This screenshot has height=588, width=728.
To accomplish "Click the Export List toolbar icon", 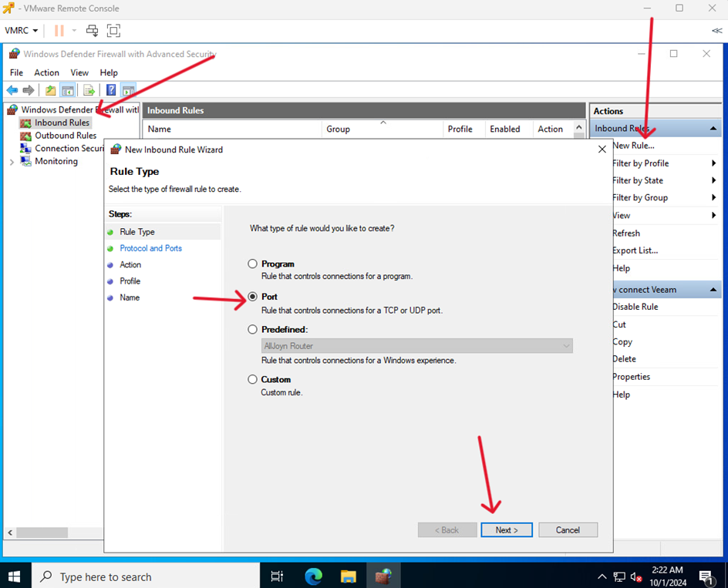I will (89, 90).
